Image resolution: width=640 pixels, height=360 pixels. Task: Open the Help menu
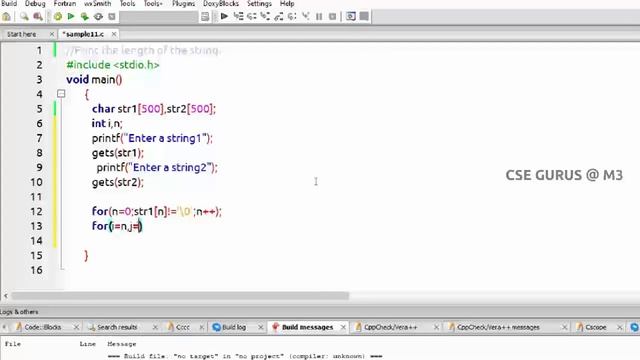tap(287, 4)
